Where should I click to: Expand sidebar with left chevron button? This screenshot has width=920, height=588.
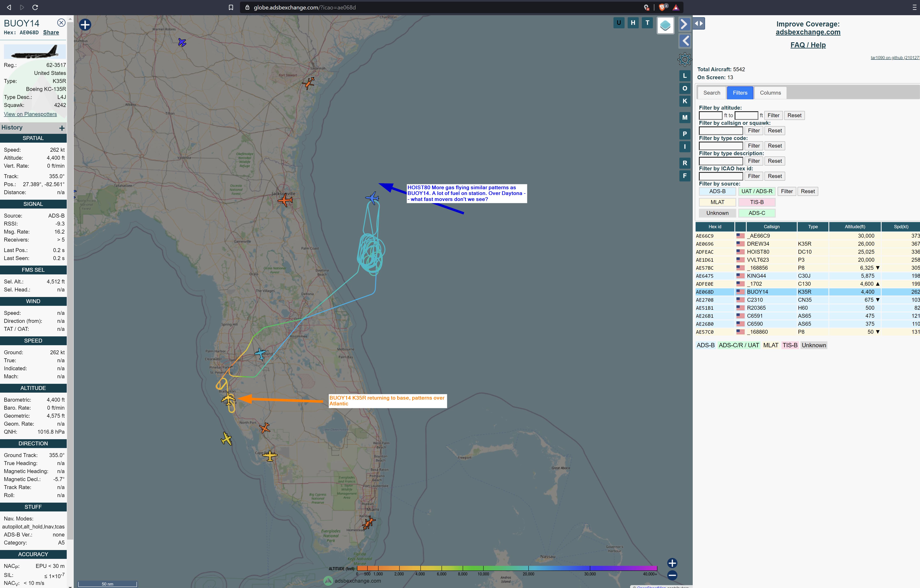tap(685, 41)
